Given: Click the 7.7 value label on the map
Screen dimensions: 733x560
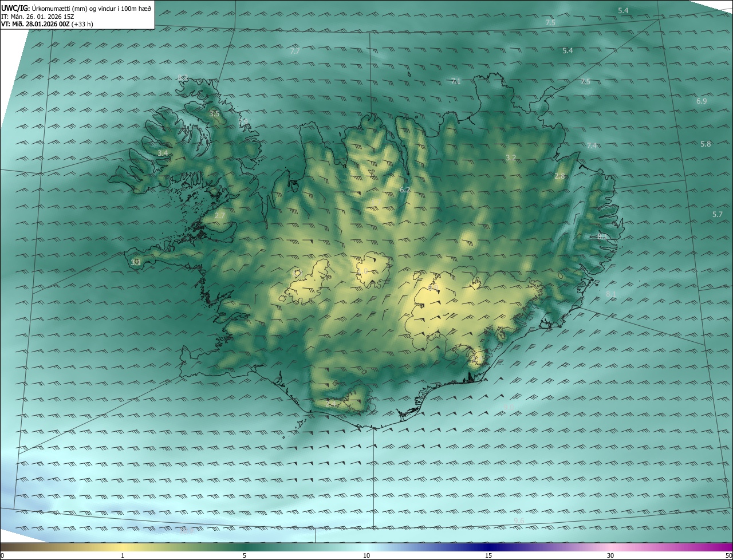Looking at the screenshot, I should pos(295,52).
